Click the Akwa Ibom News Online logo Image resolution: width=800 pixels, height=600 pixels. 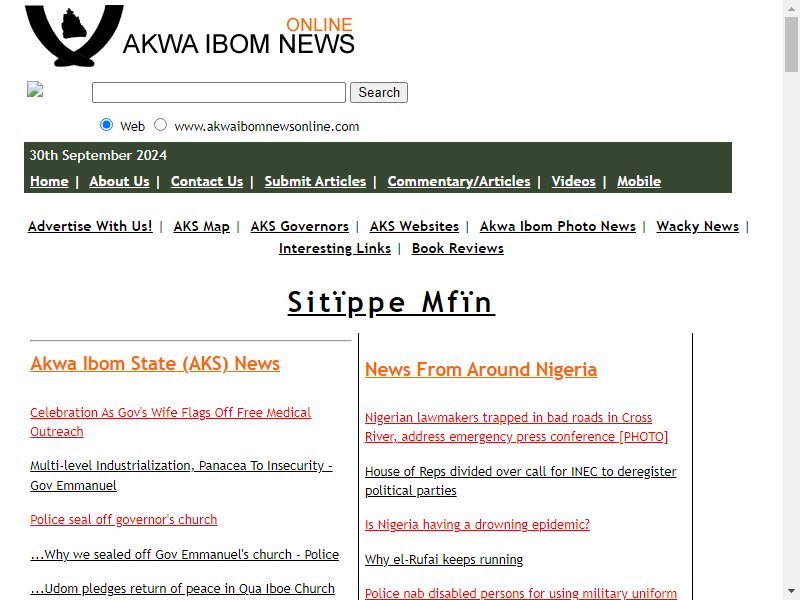point(190,36)
